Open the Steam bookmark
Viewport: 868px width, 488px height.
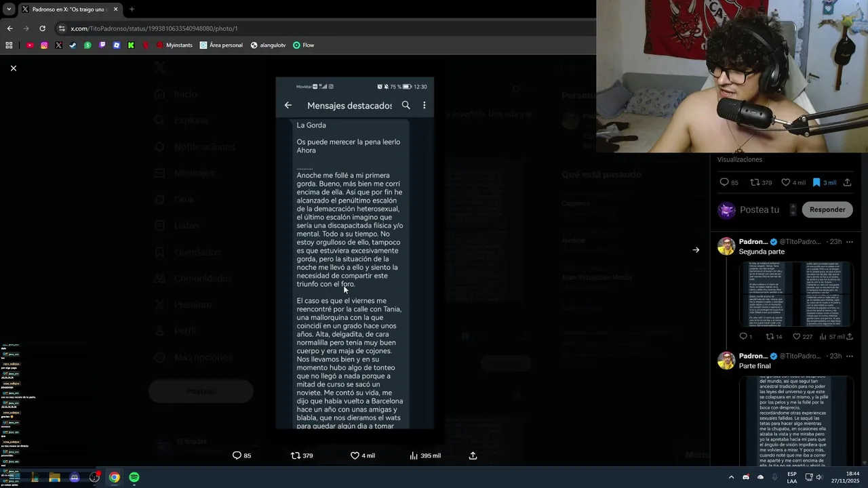73,45
